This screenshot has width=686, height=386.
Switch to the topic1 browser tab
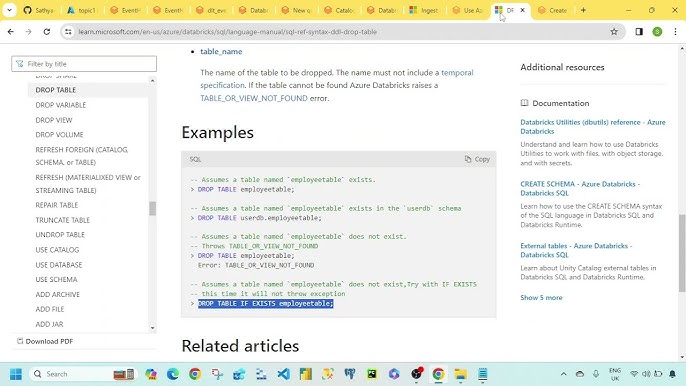pos(82,10)
